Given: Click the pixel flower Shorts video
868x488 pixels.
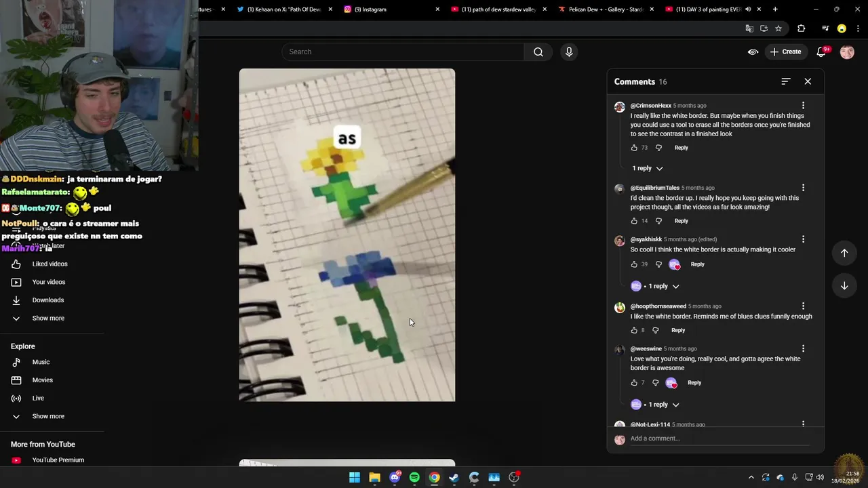Looking at the screenshot, I should tap(347, 235).
